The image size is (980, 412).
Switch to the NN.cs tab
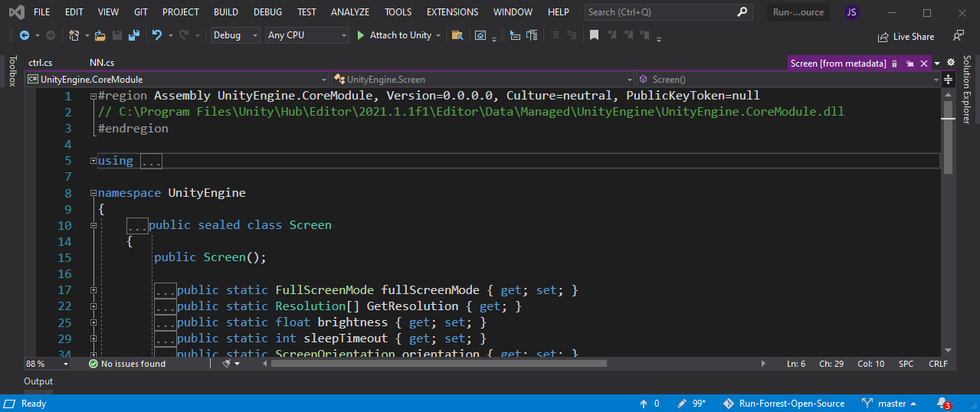click(x=102, y=64)
